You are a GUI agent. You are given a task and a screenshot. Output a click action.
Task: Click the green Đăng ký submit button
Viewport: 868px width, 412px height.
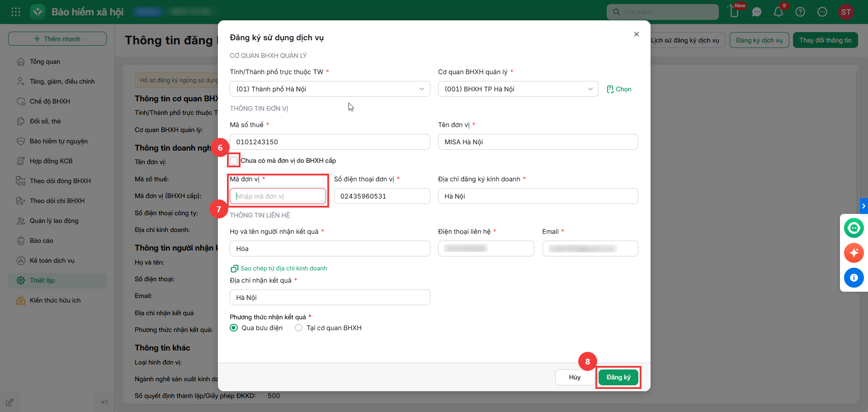pos(618,377)
